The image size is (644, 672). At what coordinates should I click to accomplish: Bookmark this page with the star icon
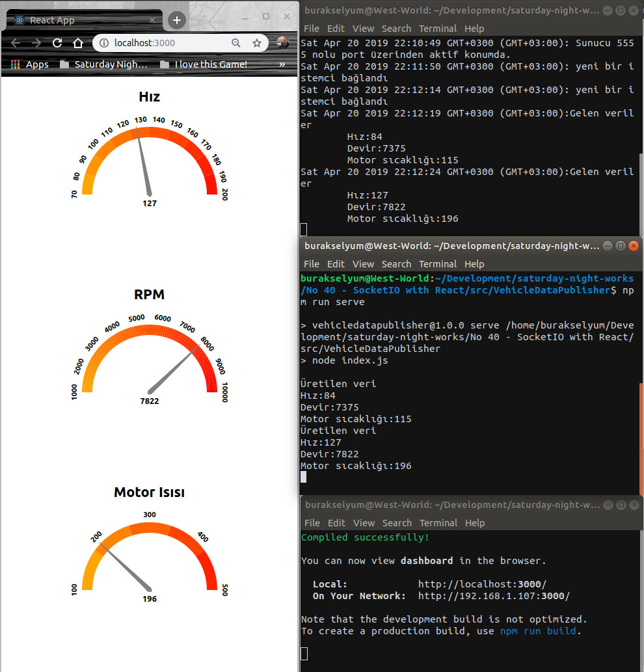point(257,43)
